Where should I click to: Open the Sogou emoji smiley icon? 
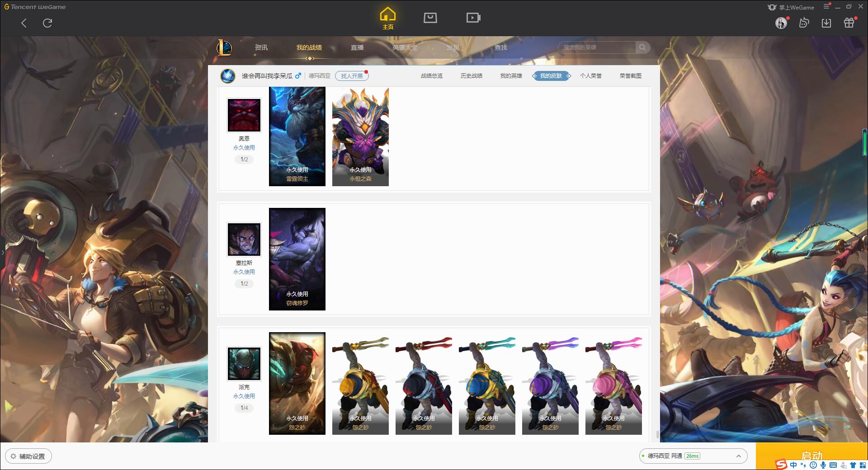(813, 465)
